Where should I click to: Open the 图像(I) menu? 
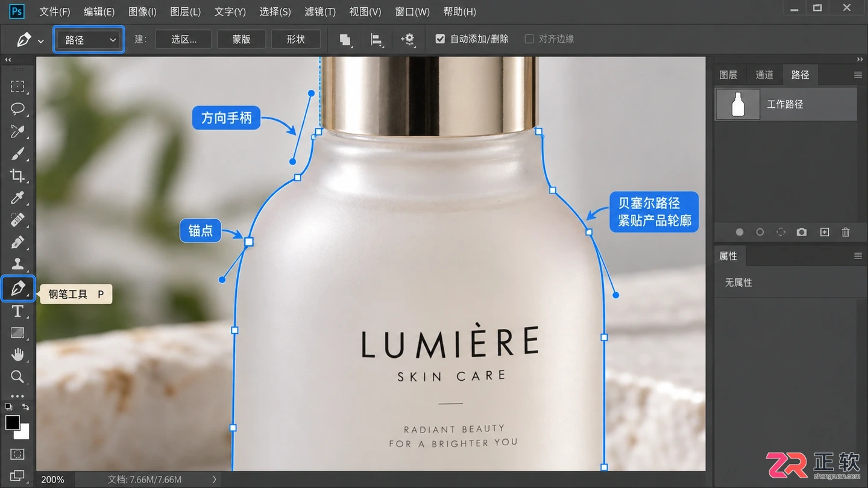[x=142, y=11]
